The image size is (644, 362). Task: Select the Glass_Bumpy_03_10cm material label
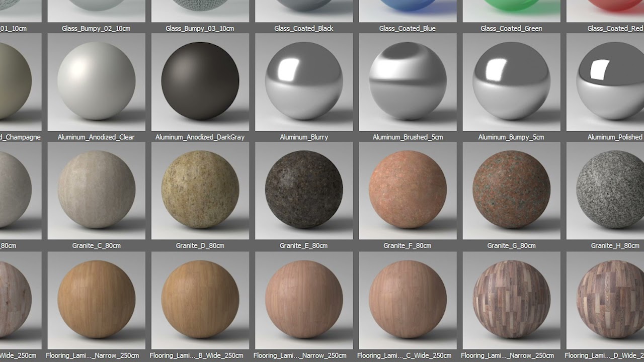point(200,29)
